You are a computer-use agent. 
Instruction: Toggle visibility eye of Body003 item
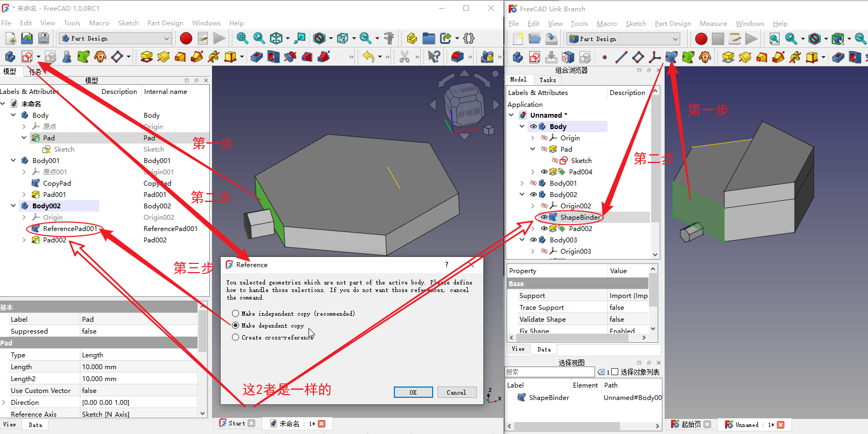point(533,240)
